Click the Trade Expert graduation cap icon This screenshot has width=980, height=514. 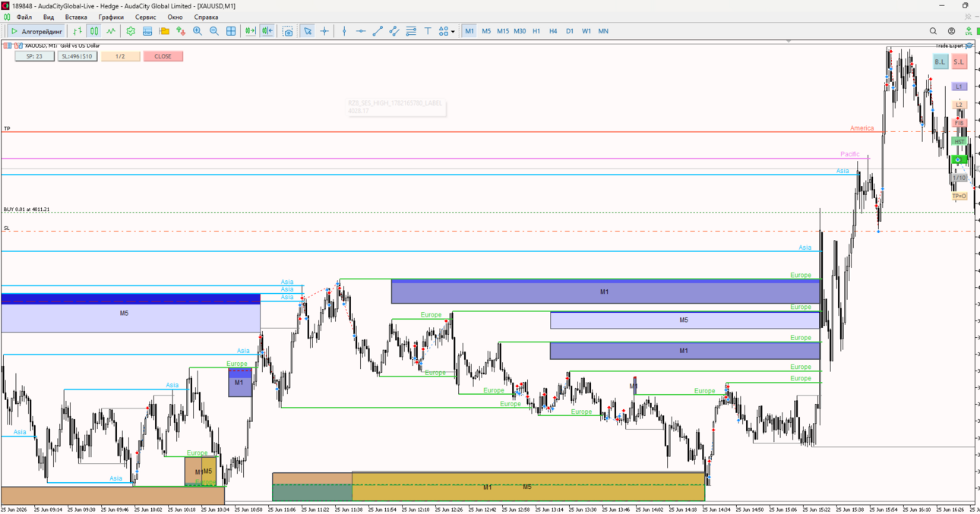tap(969, 46)
